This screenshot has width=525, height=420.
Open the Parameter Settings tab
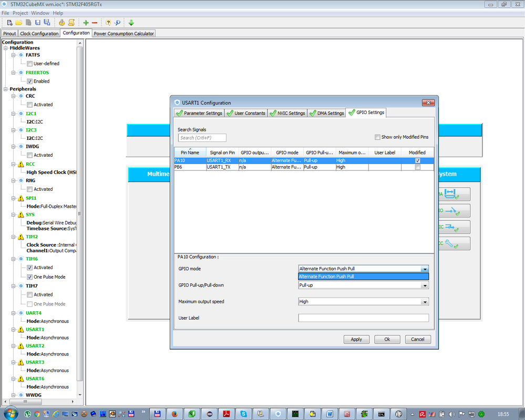tap(199, 113)
